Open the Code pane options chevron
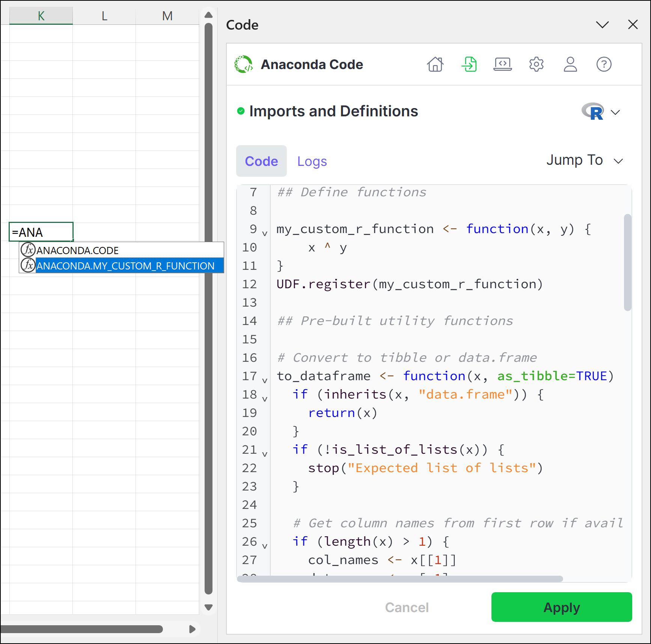The width and height of the screenshot is (651, 644). click(x=603, y=25)
